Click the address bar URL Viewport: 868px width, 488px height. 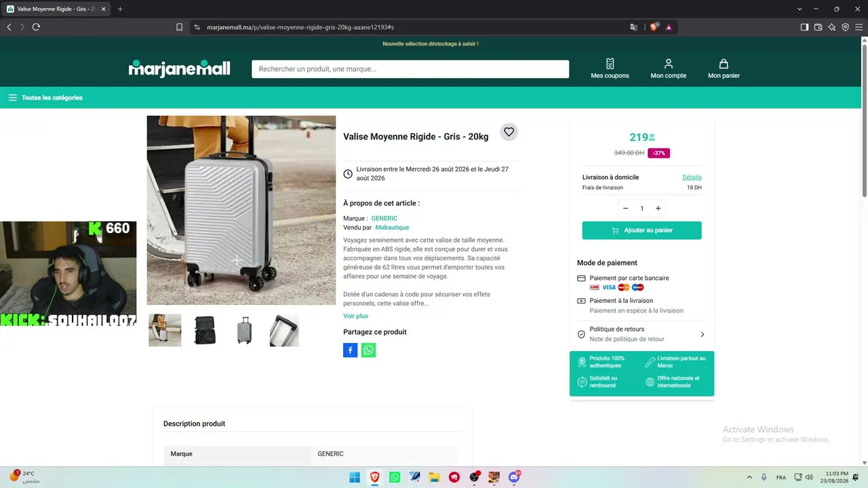pos(300,27)
